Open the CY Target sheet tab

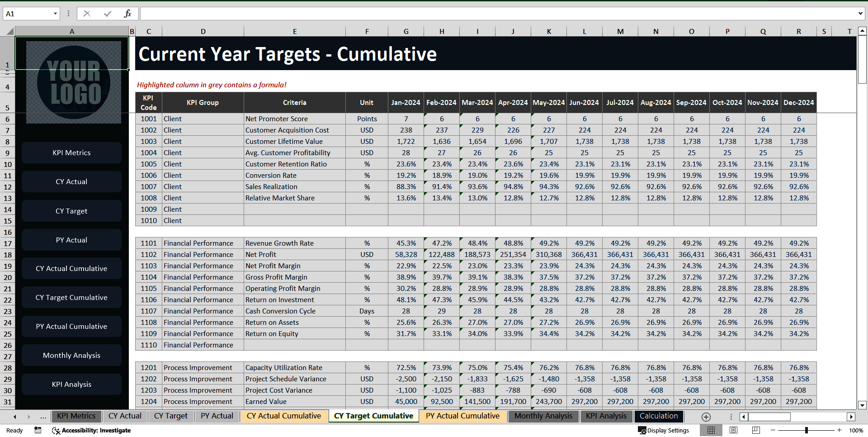170,416
